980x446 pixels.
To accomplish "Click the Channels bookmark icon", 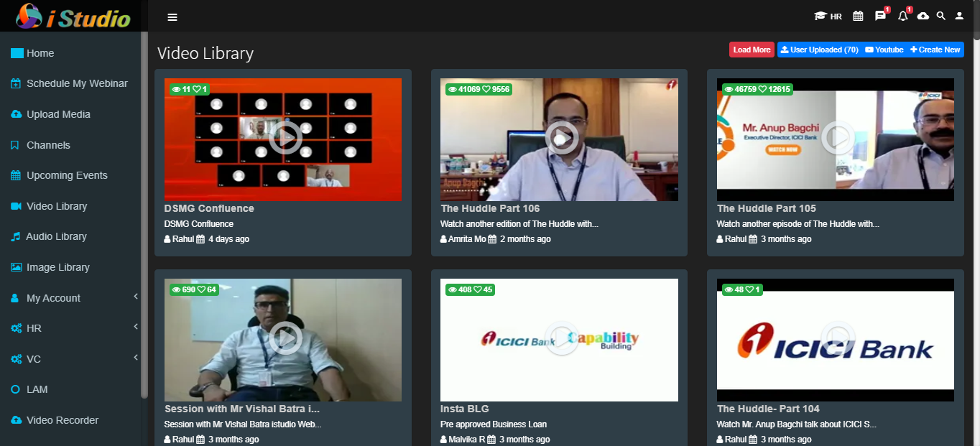I will (15, 145).
